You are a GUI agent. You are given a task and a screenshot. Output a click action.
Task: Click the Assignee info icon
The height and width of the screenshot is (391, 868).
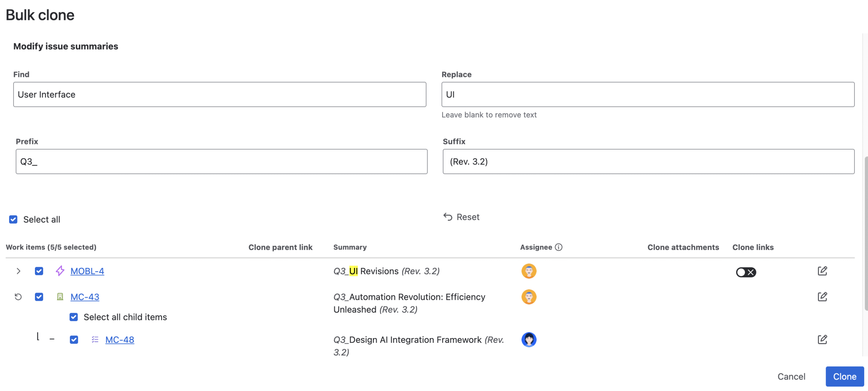[x=558, y=247]
